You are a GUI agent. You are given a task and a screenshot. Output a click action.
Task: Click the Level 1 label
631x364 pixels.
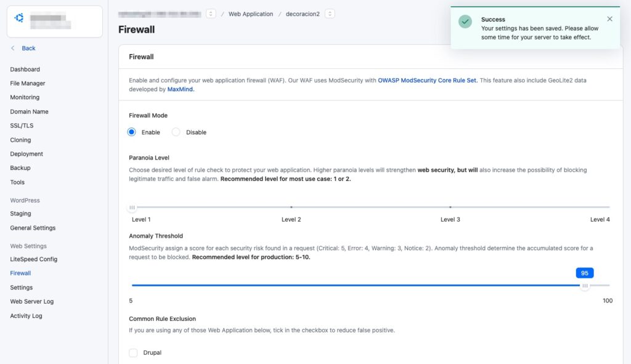tap(141, 220)
